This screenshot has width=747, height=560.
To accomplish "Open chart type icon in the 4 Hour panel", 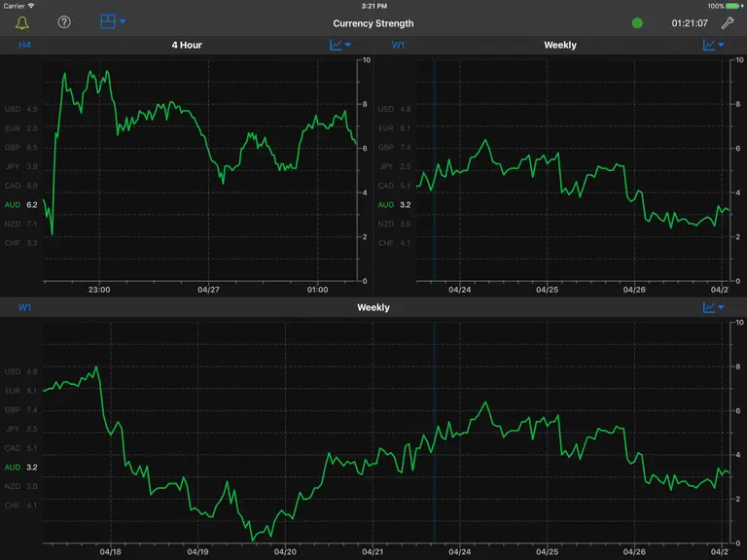I will coord(336,45).
